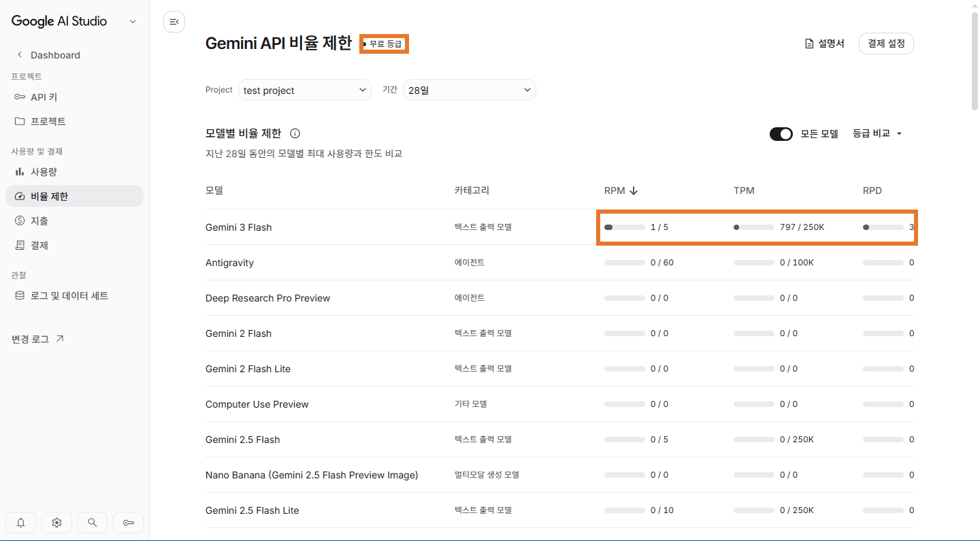Click the 797 / 250K TPM value
This screenshot has height=541, width=980.
[x=802, y=227]
